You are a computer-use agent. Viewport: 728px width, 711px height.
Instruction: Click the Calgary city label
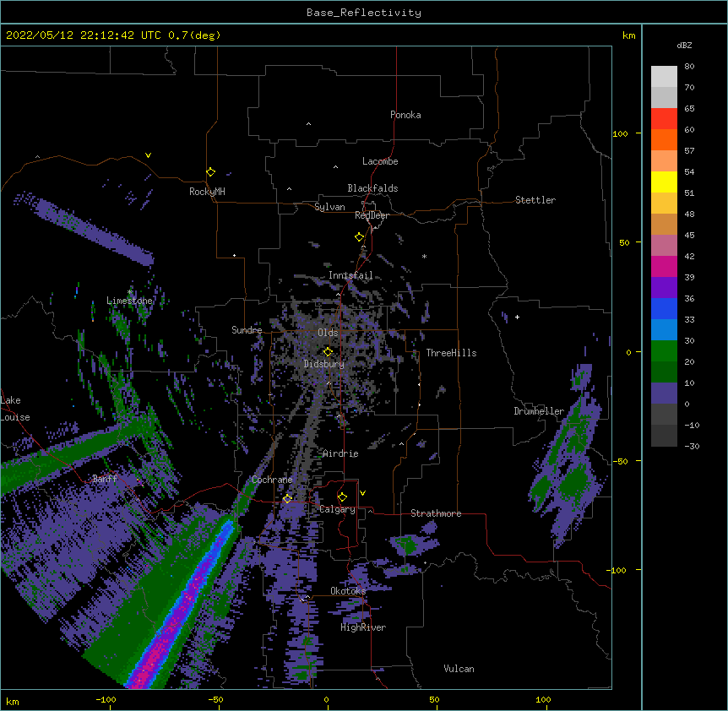[x=337, y=509]
